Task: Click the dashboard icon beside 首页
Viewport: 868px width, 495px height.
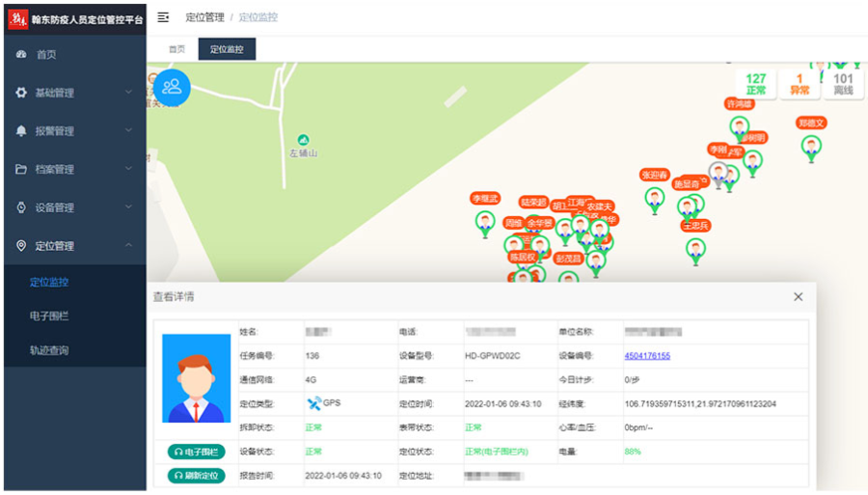Action: (x=21, y=54)
